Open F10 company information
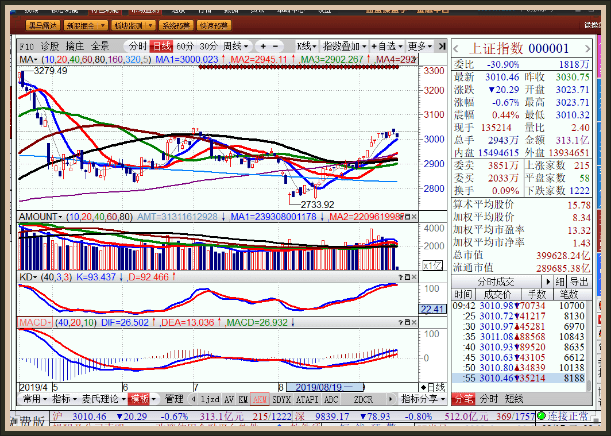This screenshot has height=436, width=611. click(26, 47)
